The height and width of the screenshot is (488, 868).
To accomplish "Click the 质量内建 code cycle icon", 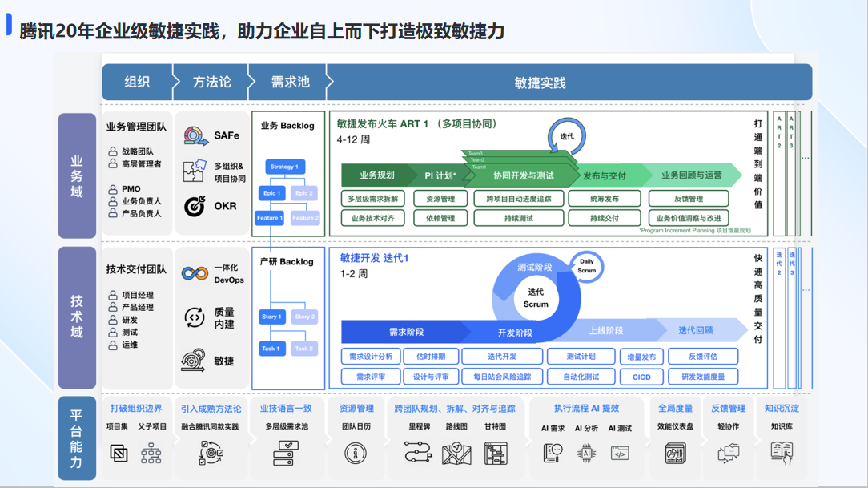I will (195, 317).
